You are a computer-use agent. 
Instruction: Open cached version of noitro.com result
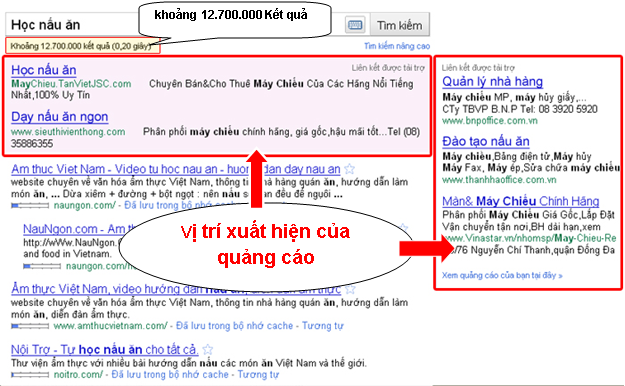coord(170,375)
